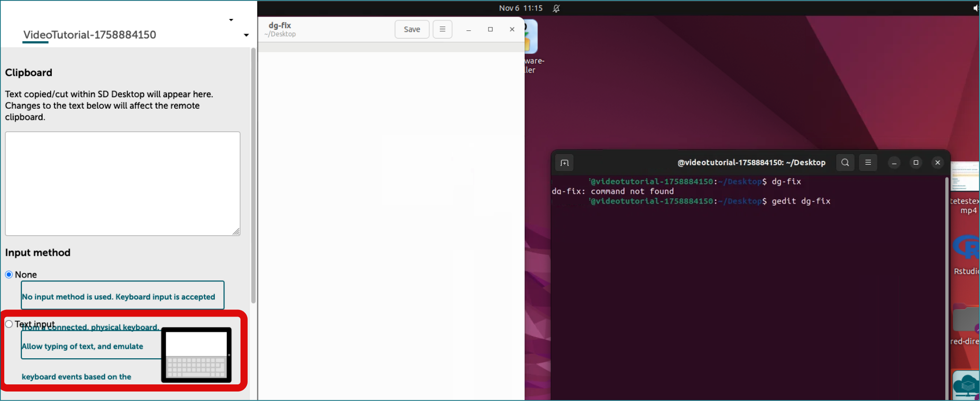The width and height of the screenshot is (980, 401).
Task: Click the 'No input method is used' description
Action: click(119, 297)
